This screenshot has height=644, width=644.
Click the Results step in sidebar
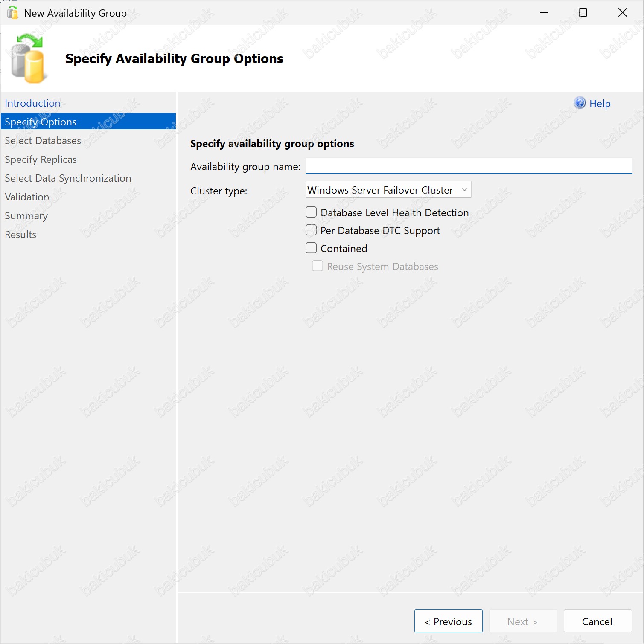click(x=20, y=235)
